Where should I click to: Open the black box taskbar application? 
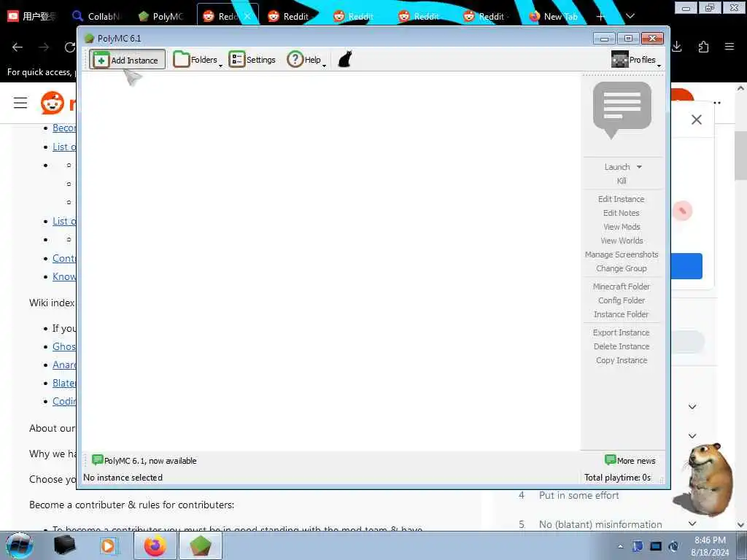[x=64, y=545]
